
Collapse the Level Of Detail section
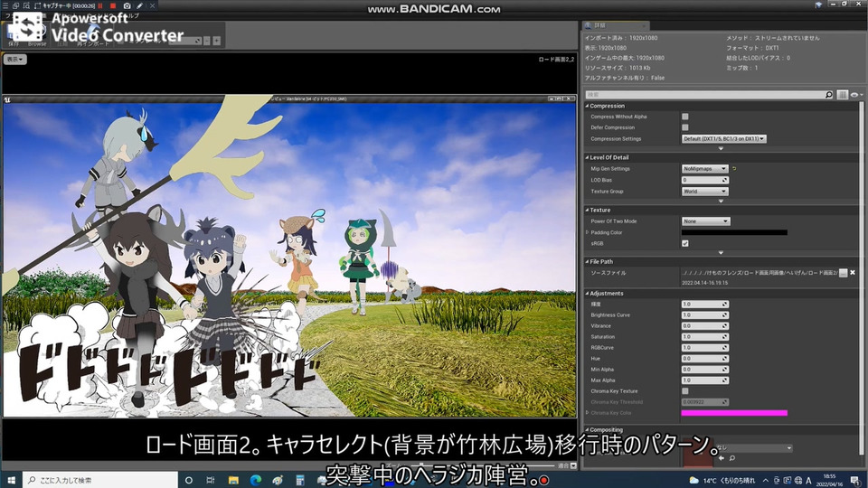point(588,157)
